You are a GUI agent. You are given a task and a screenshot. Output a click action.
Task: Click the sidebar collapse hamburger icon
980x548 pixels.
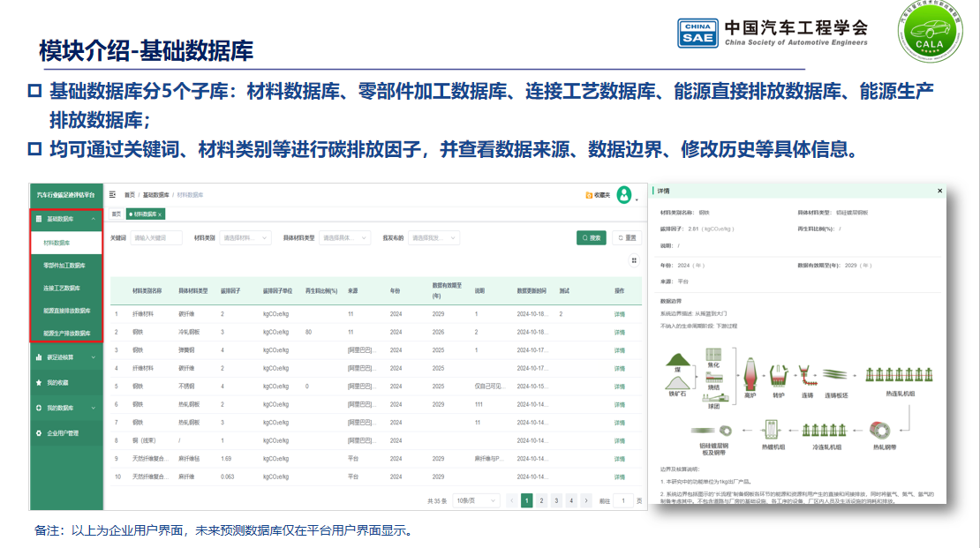113,194
